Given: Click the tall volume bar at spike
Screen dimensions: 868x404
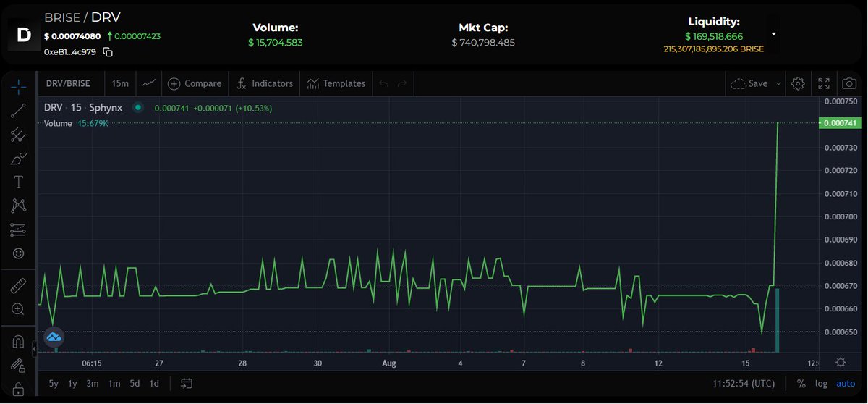Looking at the screenshot, I should point(778,320).
